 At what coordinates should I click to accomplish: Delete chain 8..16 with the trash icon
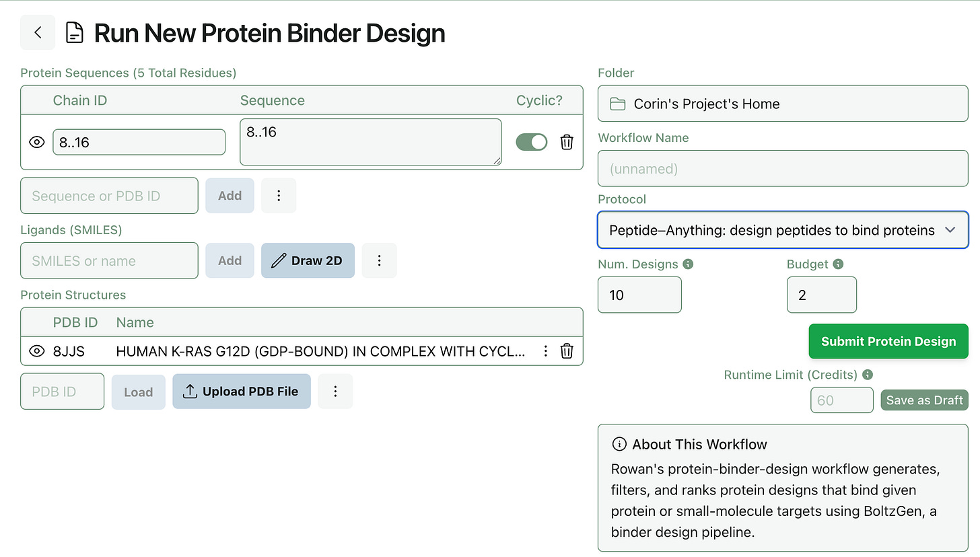coord(567,142)
